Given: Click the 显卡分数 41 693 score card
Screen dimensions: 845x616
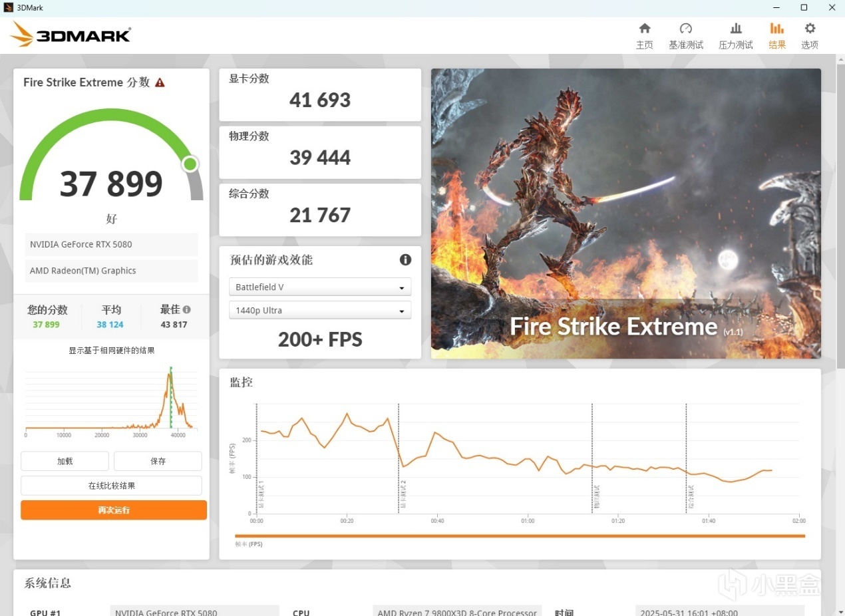Looking at the screenshot, I should [320, 94].
